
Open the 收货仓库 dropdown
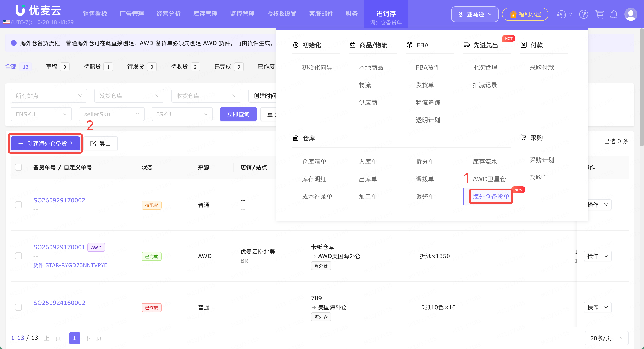pos(206,96)
